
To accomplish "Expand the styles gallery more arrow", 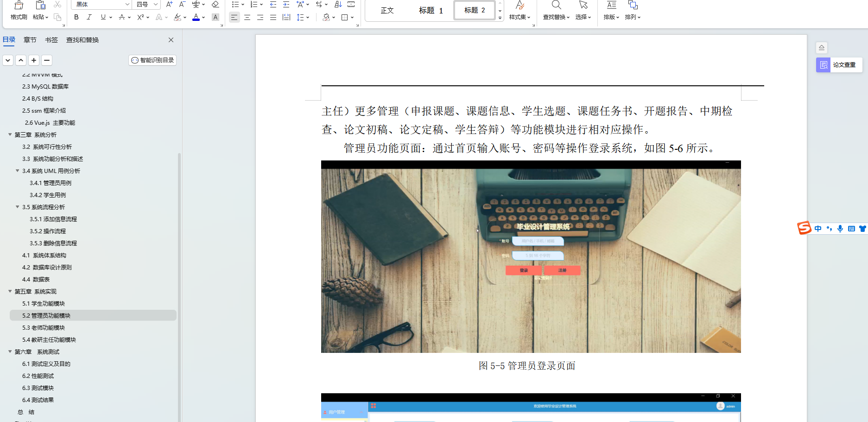I will (500, 18).
